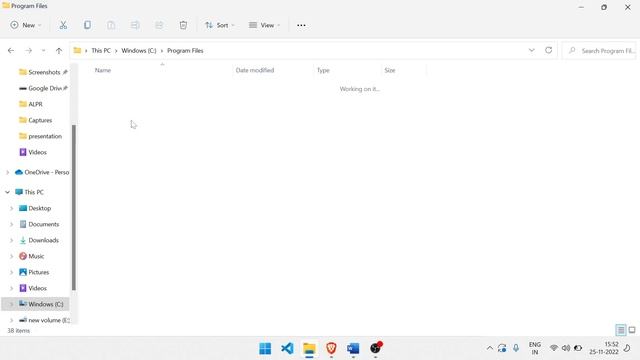Select new volume (E:) in the sidebar

(x=44, y=320)
